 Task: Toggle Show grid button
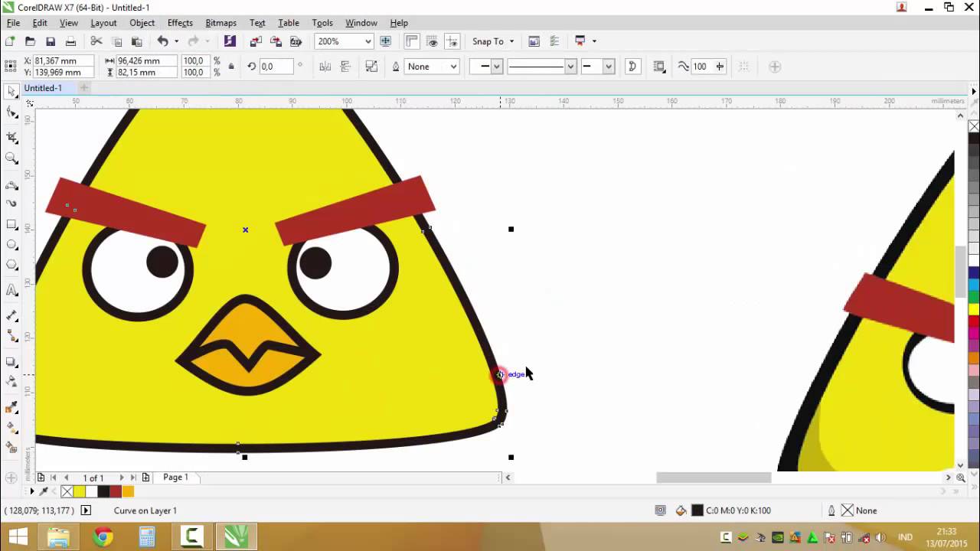432,41
